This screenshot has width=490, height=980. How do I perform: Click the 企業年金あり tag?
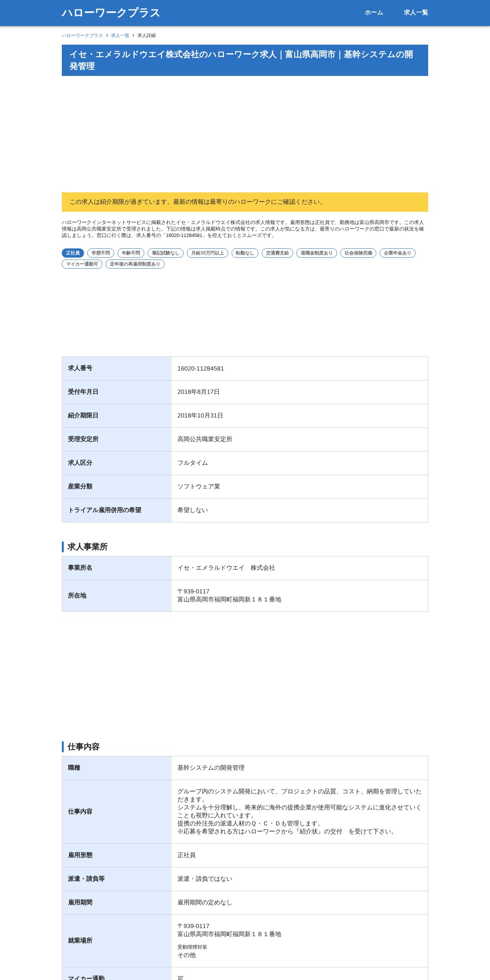pos(398,253)
